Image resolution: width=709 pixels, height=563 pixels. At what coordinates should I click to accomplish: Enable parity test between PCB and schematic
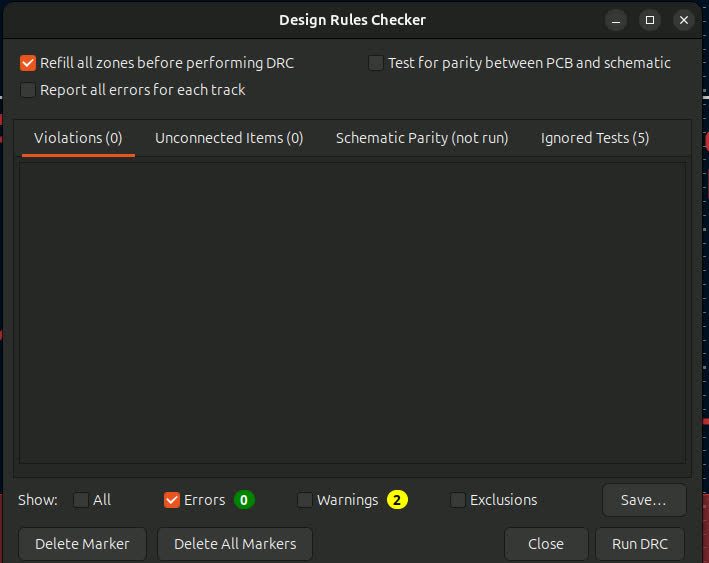376,63
